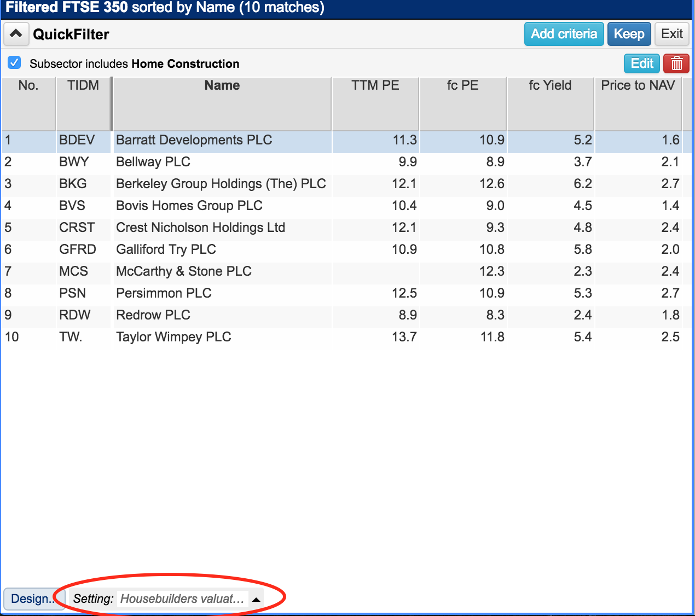Open the Setting dropdown arrow

(256, 599)
